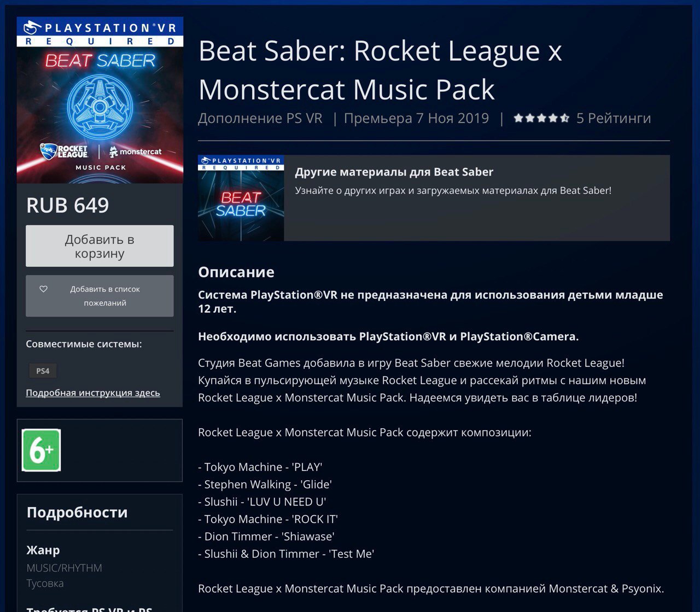Click the product title heading
Viewport: 700px width, 612px height.
pos(380,70)
